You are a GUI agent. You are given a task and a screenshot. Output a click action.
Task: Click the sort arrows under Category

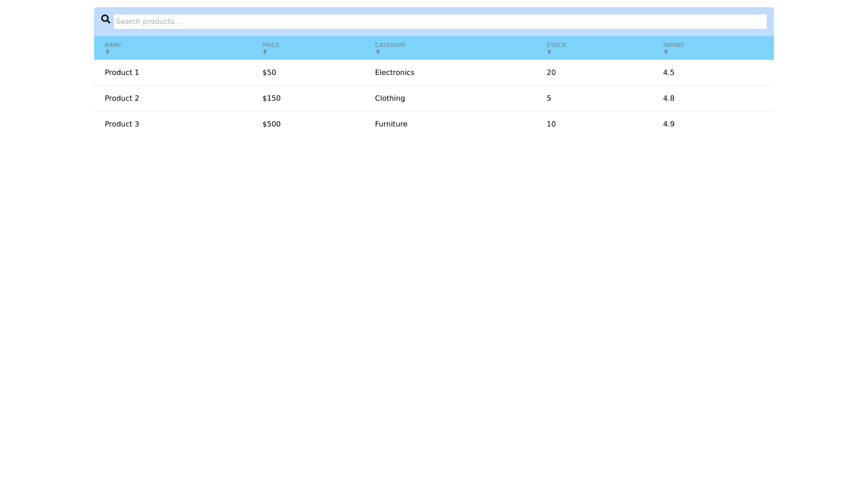[x=378, y=52]
